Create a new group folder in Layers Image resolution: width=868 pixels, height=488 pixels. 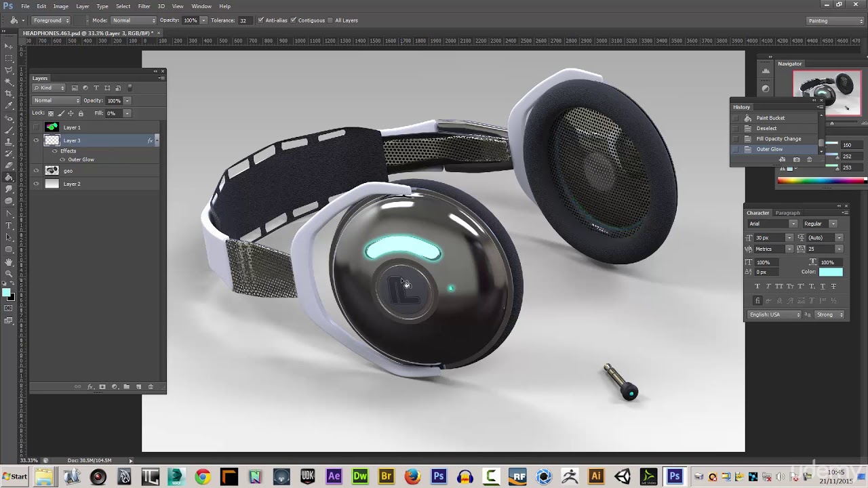[x=127, y=387]
